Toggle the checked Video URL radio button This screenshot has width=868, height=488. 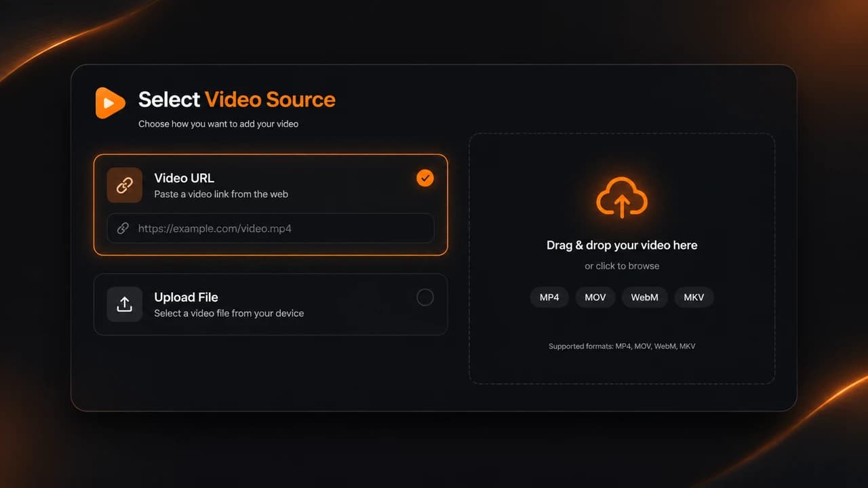pyautogui.click(x=425, y=178)
